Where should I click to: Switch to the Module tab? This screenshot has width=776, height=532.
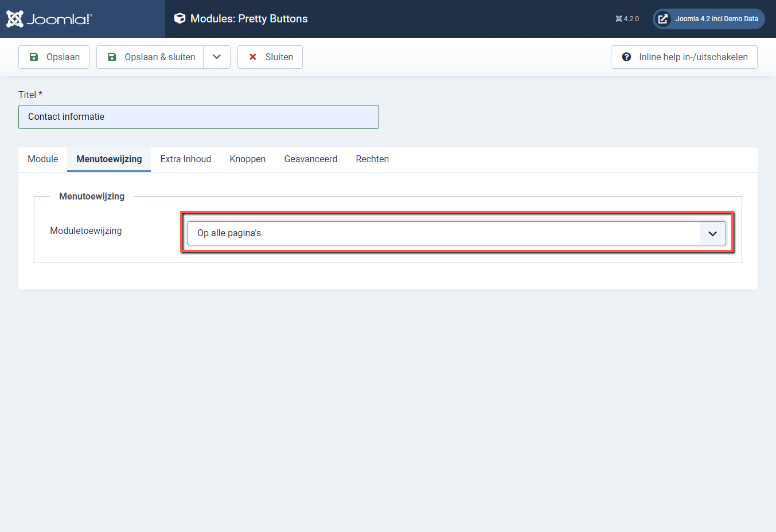click(x=42, y=159)
